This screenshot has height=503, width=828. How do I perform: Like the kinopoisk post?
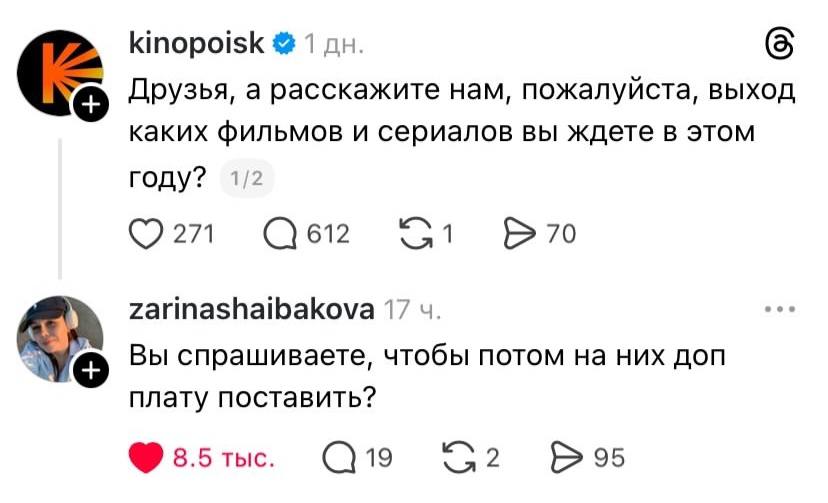coord(148,234)
